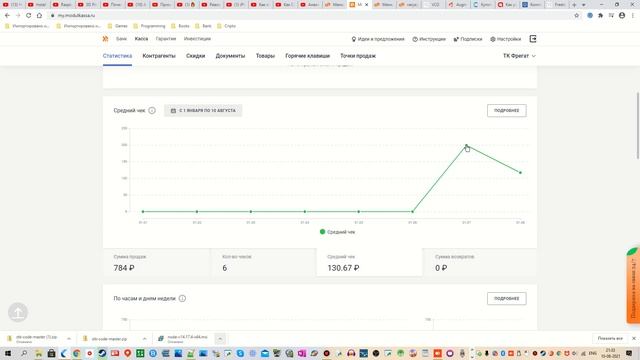Show info tooltip for По часам и дням недели

click(182, 298)
